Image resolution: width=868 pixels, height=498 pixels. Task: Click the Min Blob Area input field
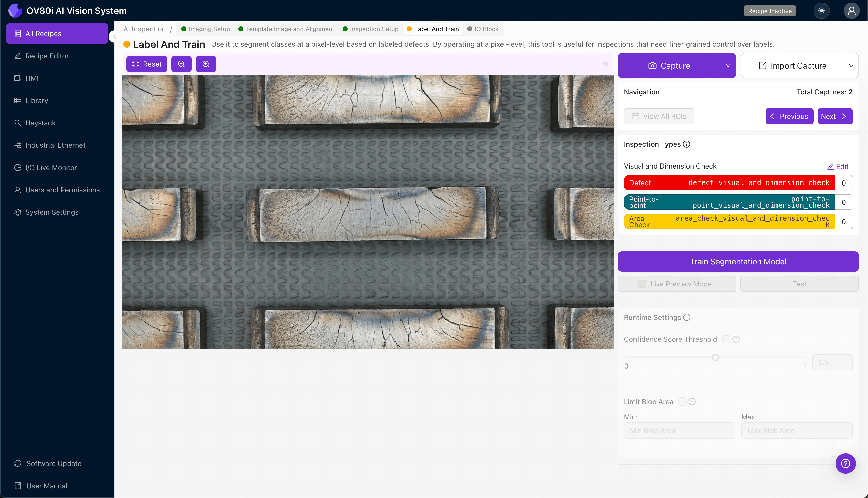(x=679, y=431)
